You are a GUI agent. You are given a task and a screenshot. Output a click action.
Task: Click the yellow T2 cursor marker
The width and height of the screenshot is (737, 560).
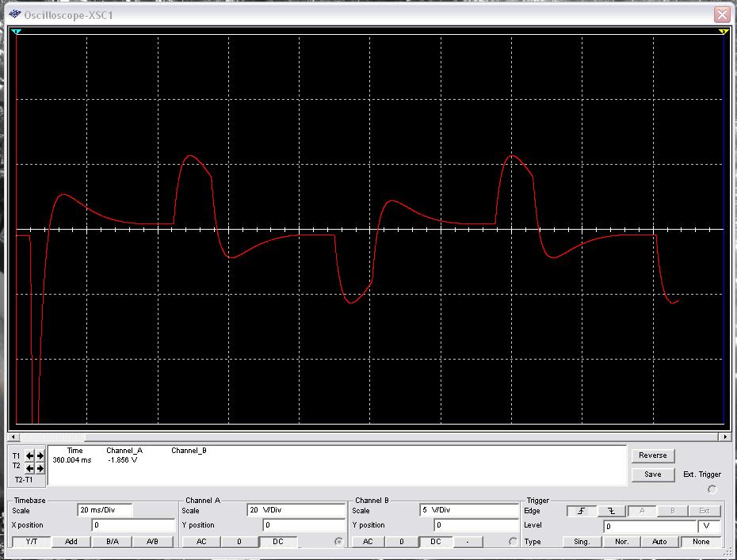(724, 31)
